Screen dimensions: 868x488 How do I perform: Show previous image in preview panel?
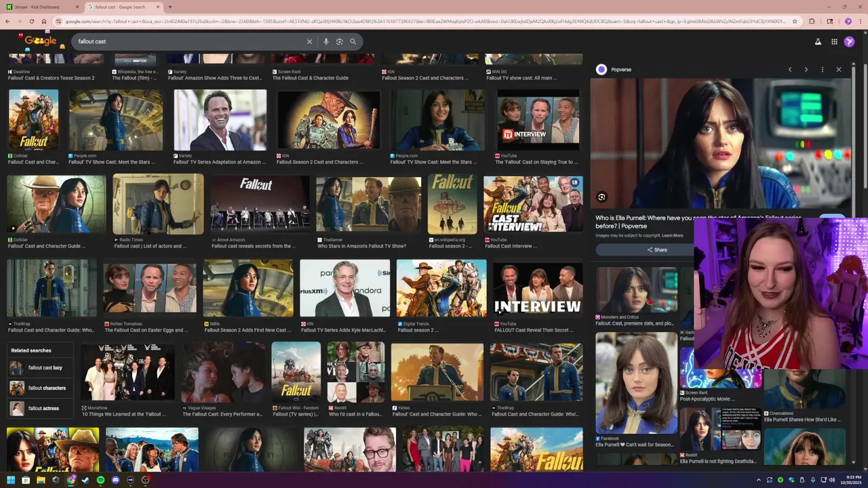pyautogui.click(x=790, y=69)
